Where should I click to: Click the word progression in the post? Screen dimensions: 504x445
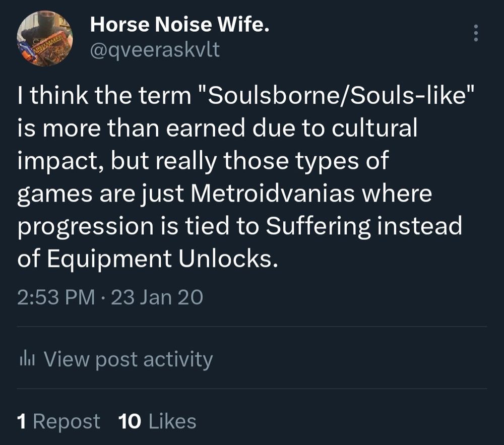[x=81, y=226]
